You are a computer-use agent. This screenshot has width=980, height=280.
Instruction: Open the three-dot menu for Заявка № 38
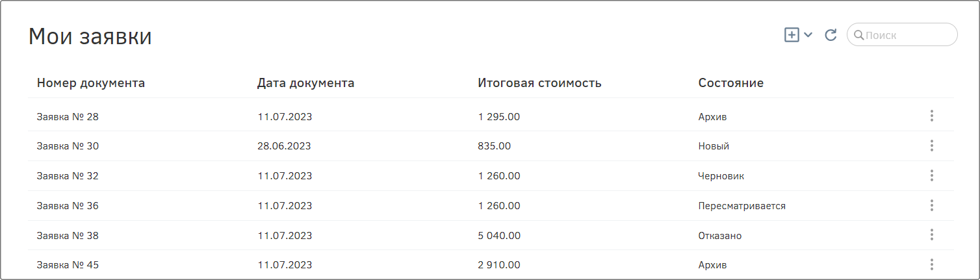[932, 235]
